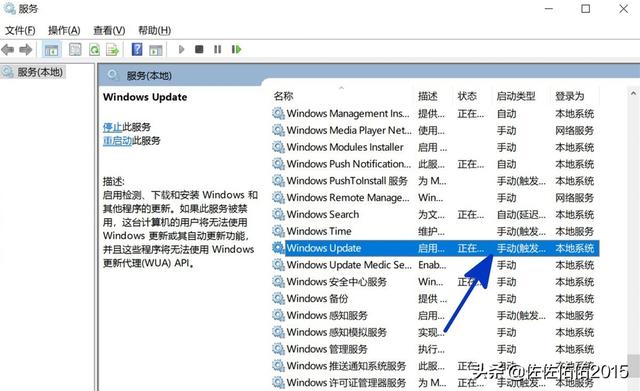This screenshot has width=640, height=391.
Task: Open the 操作(A) menu
Action: [64, 30]
